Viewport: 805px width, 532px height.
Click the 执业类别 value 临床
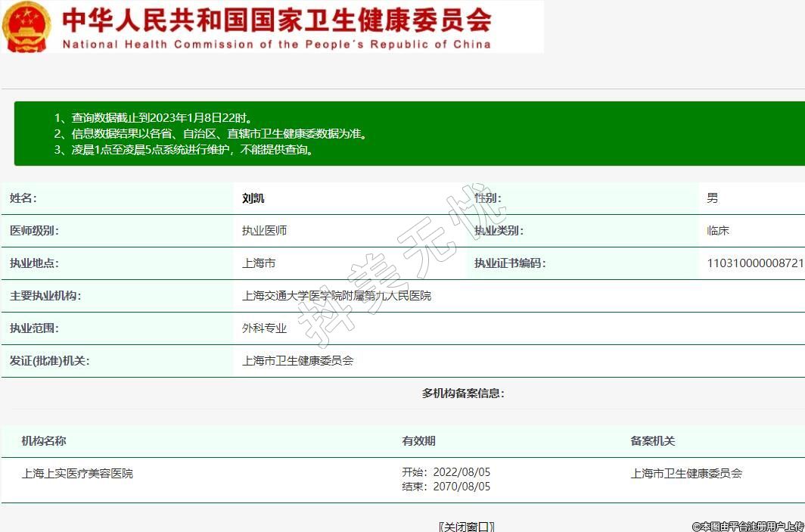pos(718,231)
